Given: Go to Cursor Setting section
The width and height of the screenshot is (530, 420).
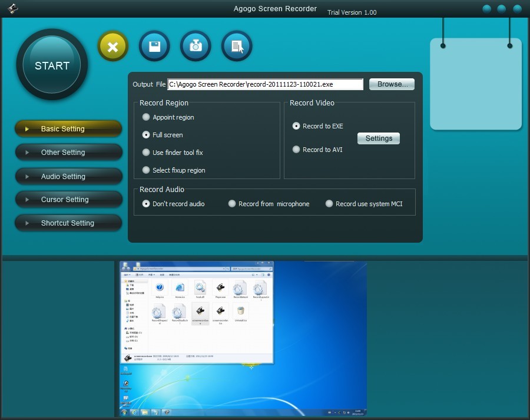Looking at the screenshot, I should (x=68, y=200).
